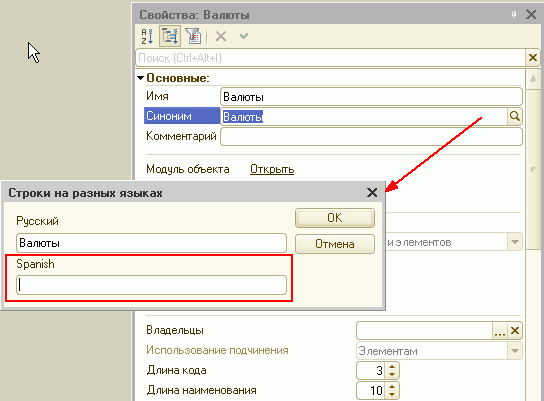The image size is (544, 401).
Task: Confirm the dialog with OK
Action: coord(335,218)
